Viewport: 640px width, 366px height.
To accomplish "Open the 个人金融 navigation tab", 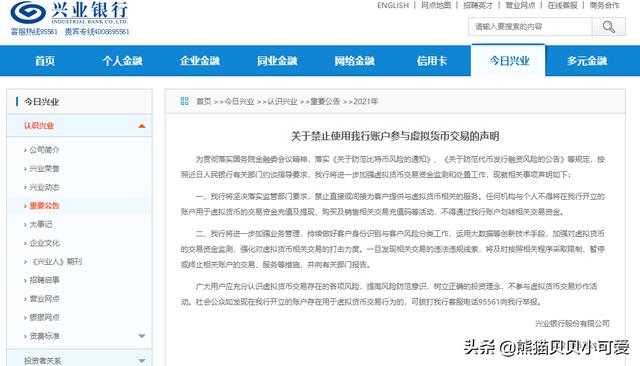I will tap(122, 61).
